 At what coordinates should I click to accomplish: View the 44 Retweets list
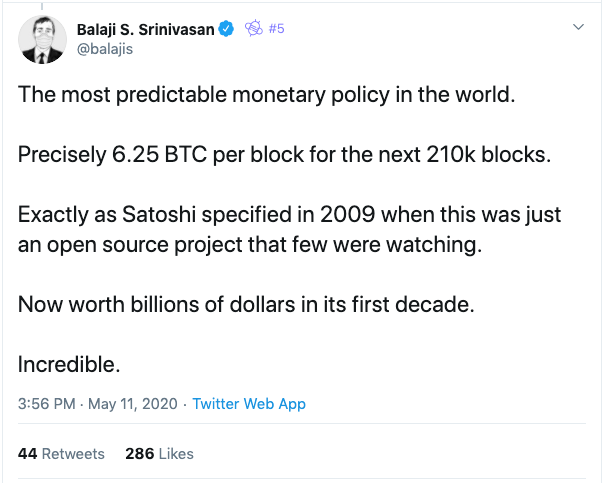(x=61, y=454)
